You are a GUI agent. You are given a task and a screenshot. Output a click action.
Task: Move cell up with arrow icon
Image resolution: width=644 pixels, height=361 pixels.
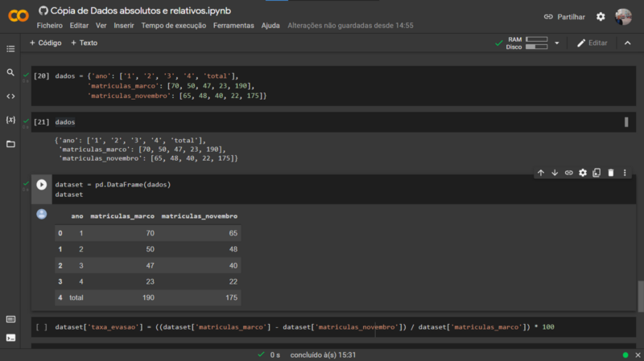pos(541,173)
